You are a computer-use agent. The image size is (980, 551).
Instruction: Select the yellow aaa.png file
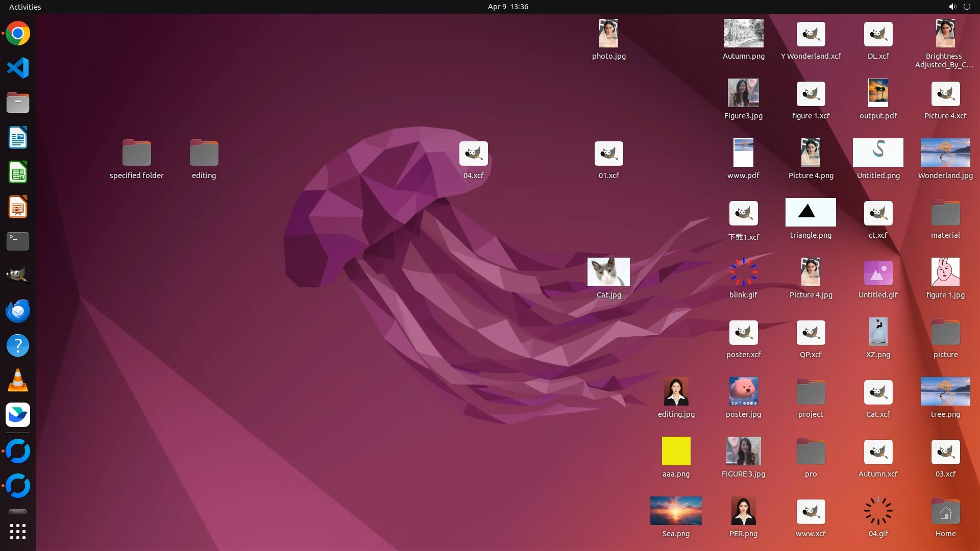point(676,451)
